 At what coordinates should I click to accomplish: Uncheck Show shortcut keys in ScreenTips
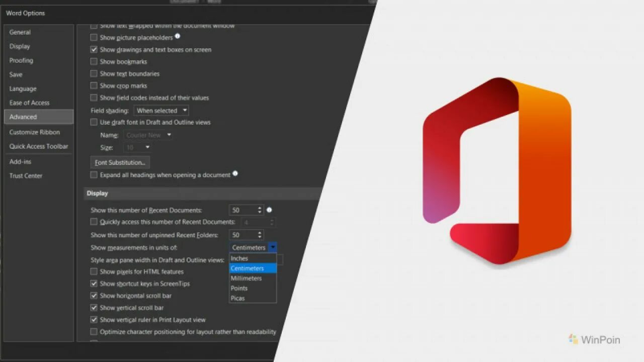(94, 284)
